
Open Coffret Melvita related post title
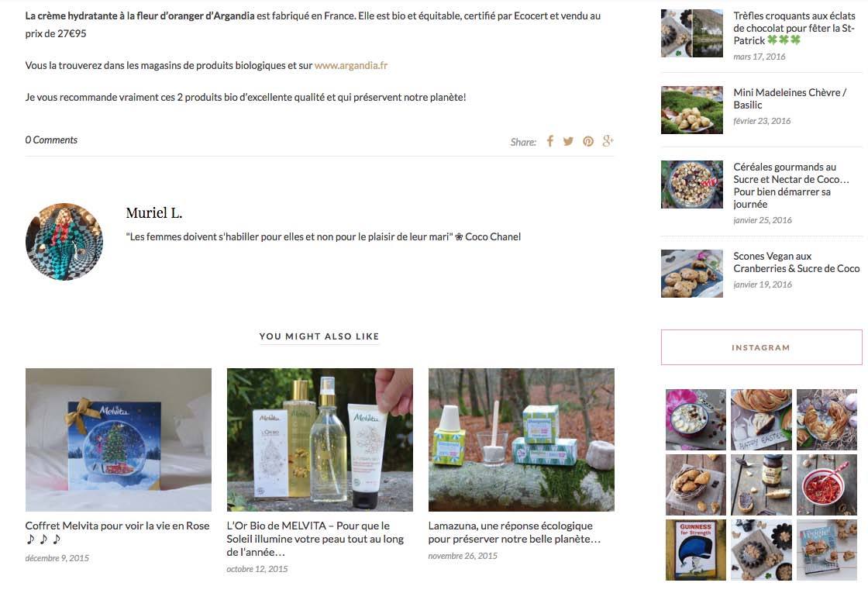pos(117,532)
